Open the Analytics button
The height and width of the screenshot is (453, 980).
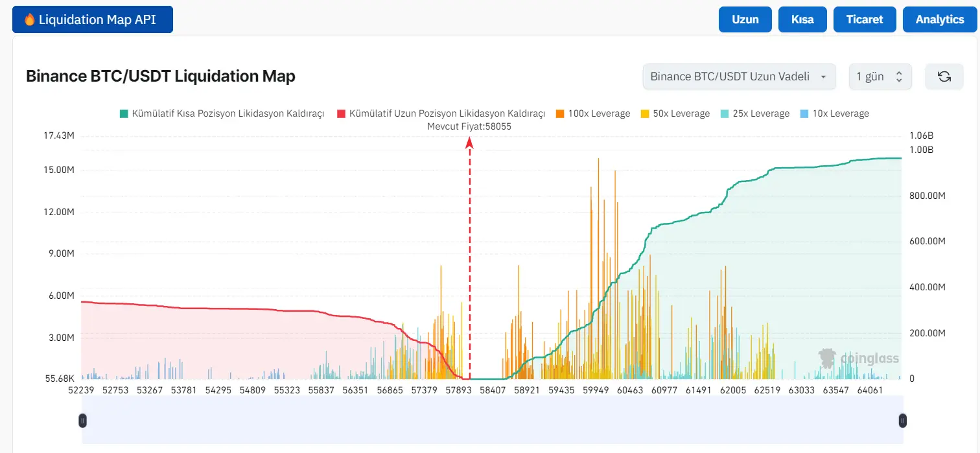(940, 19)
